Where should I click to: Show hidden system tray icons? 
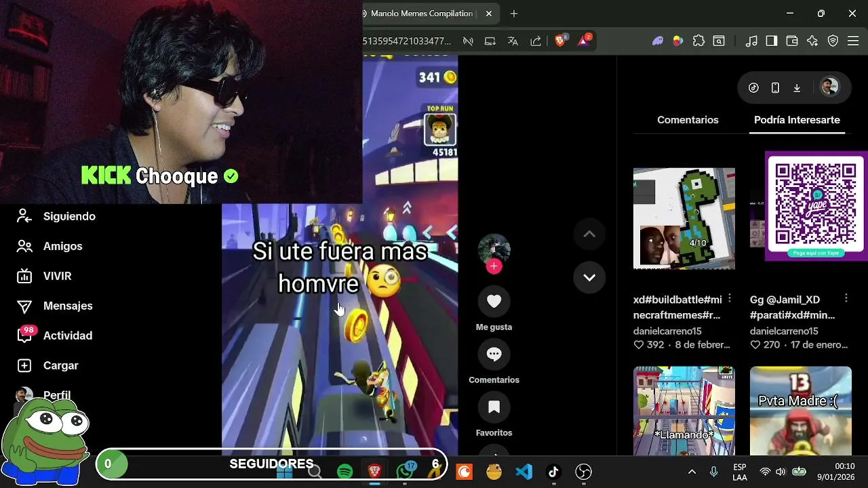tap(692, 472)
